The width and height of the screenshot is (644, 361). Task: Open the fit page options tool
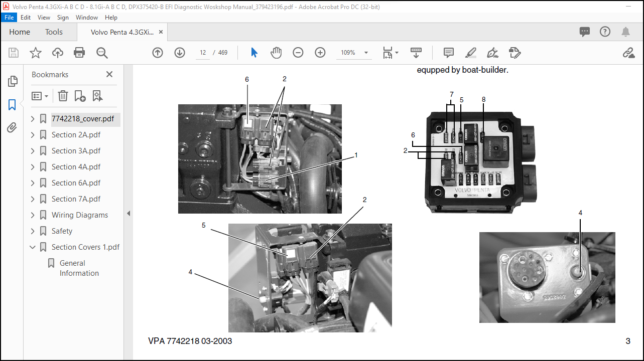pos(390,53)
